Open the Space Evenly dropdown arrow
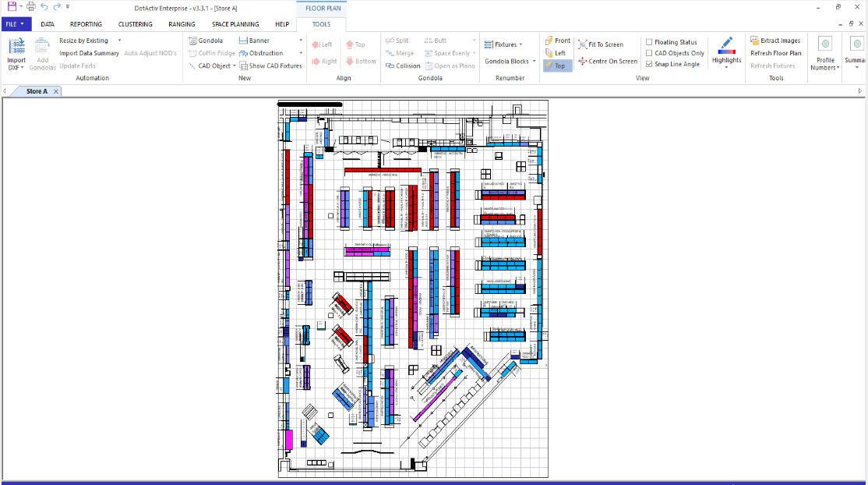This screenshot has width=868, height=485. (x=475, y=53)
